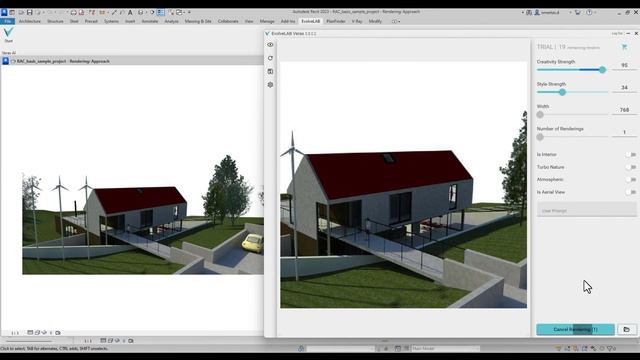Open the Manage ribbon tab

click(267, 21)
